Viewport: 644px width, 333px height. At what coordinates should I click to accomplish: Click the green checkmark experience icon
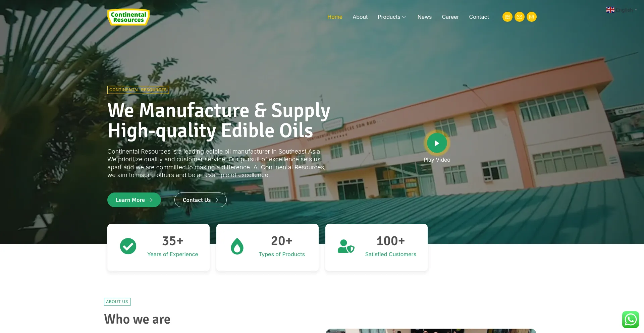[x=128, y=246]
